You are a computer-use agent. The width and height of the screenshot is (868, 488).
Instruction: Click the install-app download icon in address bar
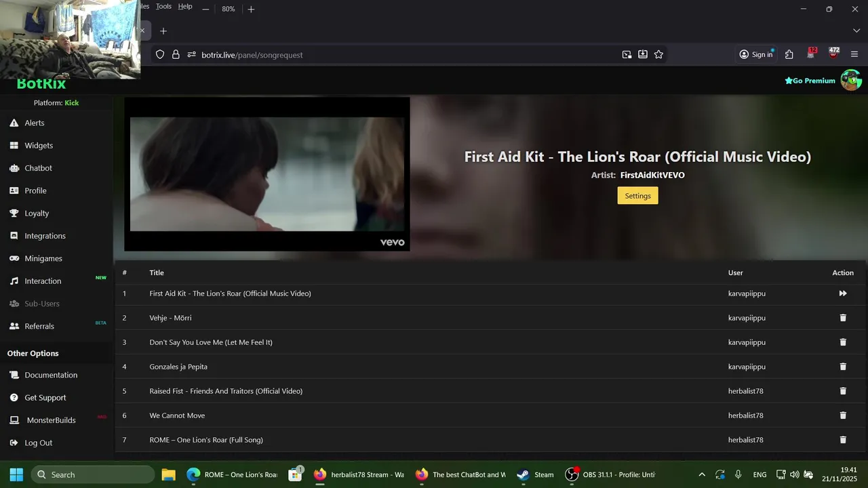tap(643, 55)
